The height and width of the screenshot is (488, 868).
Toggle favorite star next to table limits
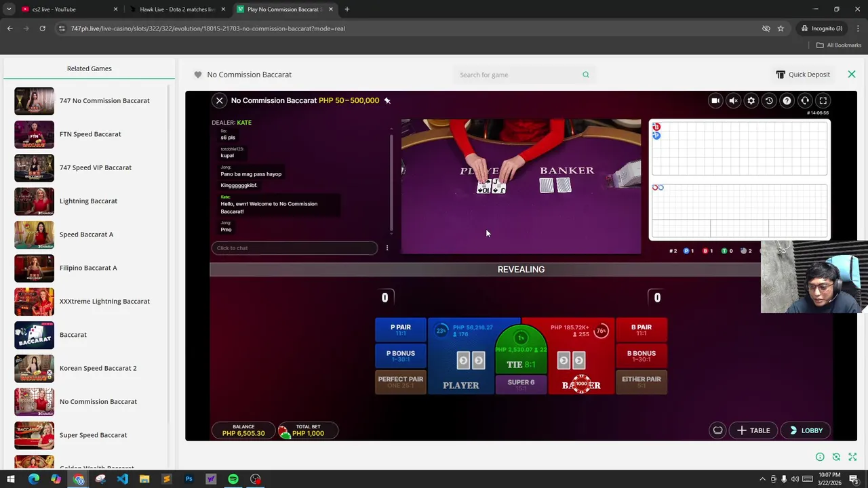coord(387,100)
